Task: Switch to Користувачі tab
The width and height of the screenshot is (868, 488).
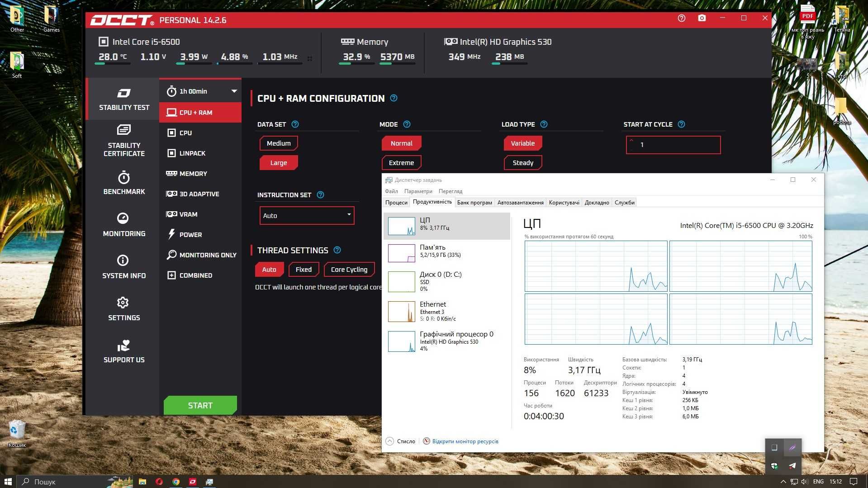Action: (x=564, y=203)
